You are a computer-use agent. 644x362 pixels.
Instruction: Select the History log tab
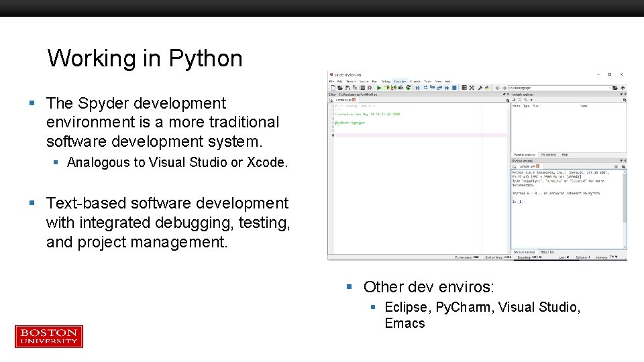547,252
